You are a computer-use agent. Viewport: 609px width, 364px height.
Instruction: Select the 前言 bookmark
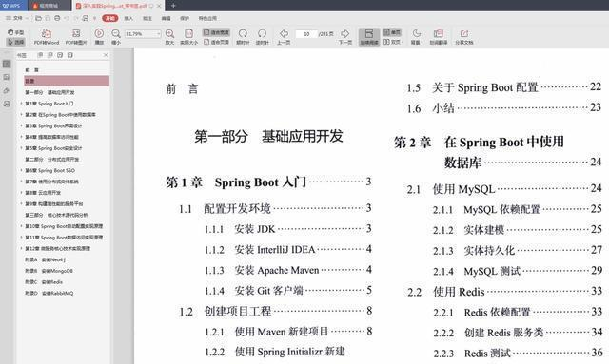tap(31, 69)
